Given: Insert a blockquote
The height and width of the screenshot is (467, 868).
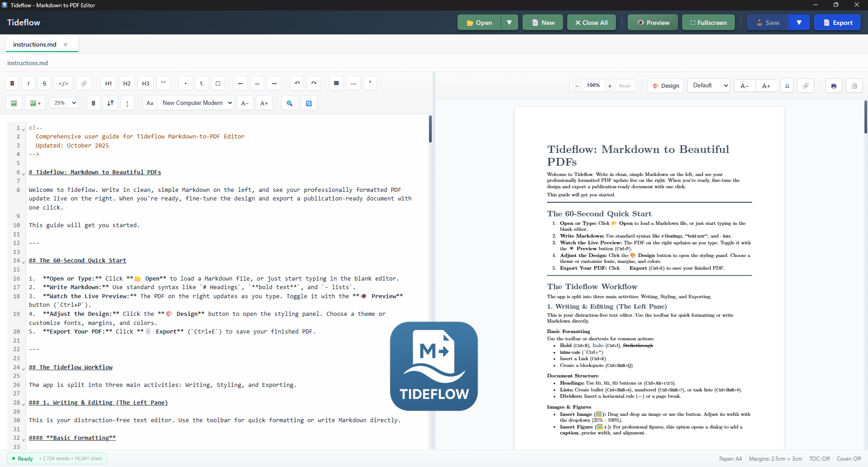Looking at the screenshot, I should click(163, 83).
